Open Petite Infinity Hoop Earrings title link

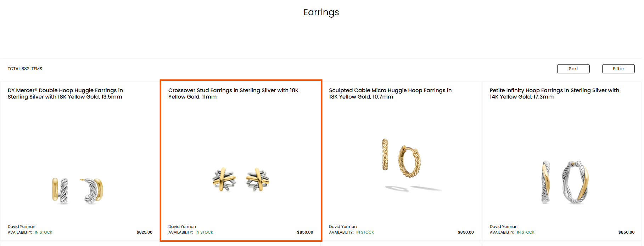click(554, 94)
